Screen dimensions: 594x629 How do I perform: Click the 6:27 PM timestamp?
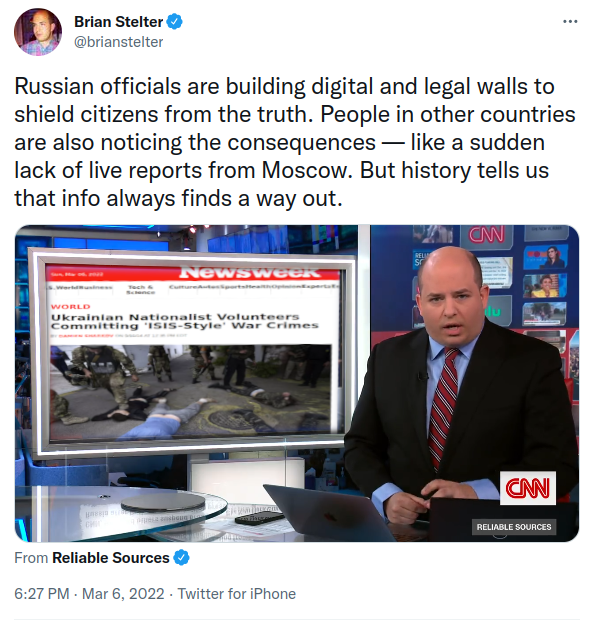42,594
